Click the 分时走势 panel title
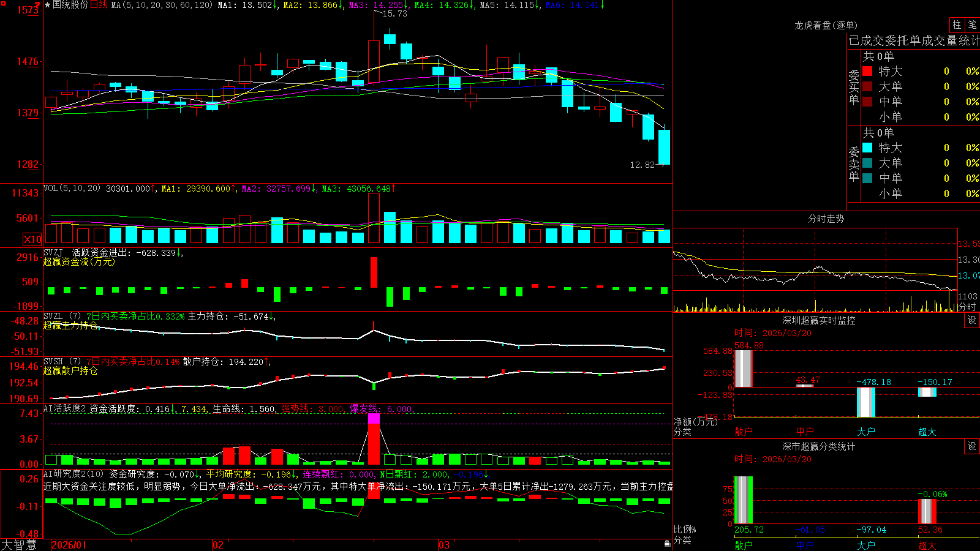The height and width of the screenshot is (551, 980). (x=826, y=219)
